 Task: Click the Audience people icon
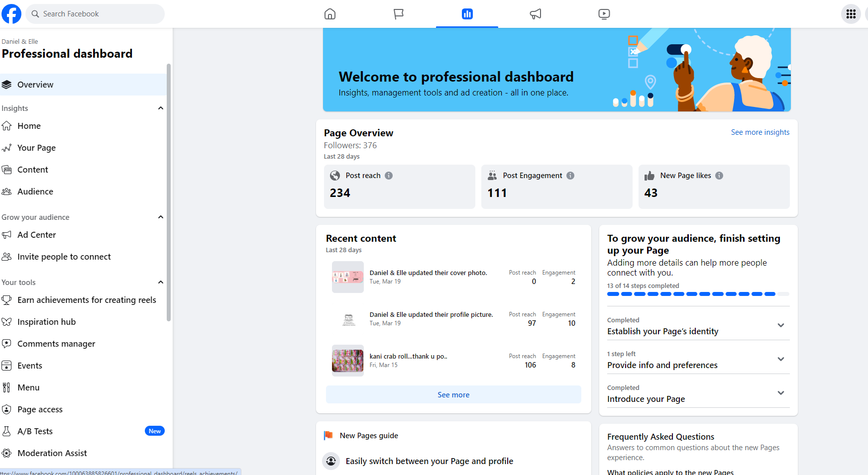(x=6, y=191)
